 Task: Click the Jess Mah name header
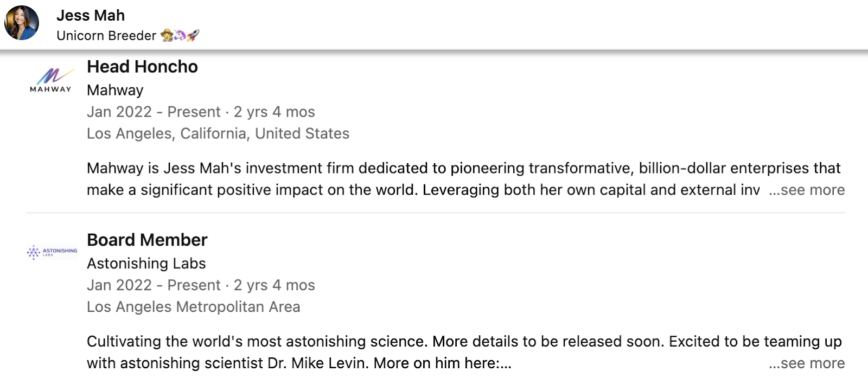[91, 15]
